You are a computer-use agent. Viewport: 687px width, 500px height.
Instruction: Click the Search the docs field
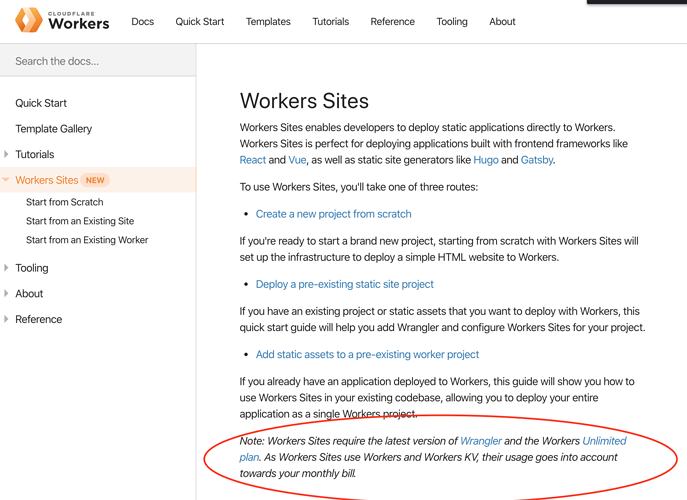pyautogui.click(x=98, y=61)
